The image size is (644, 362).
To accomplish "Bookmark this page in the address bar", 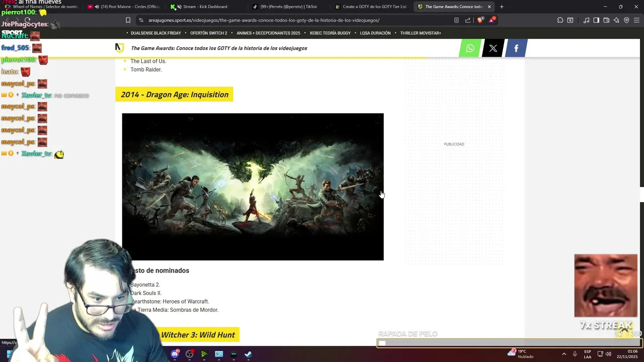I will point(128,20).
